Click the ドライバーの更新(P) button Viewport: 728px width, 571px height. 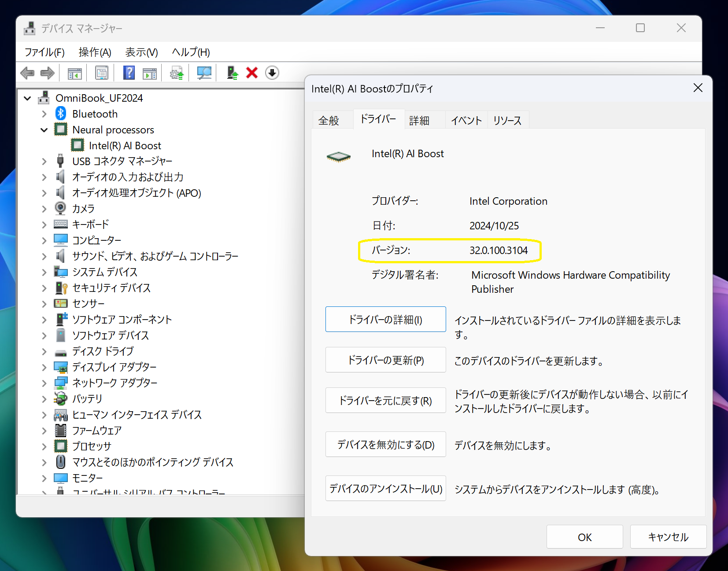pos(386,360)
